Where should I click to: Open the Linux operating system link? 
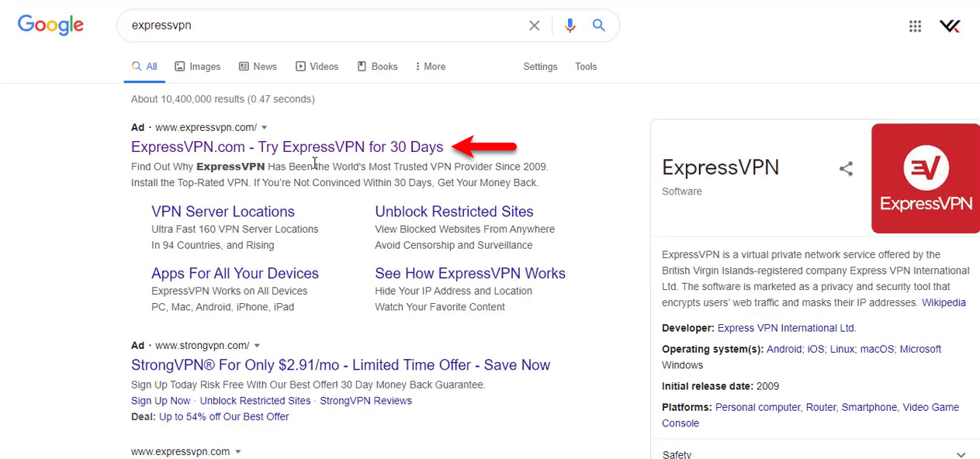843,350
